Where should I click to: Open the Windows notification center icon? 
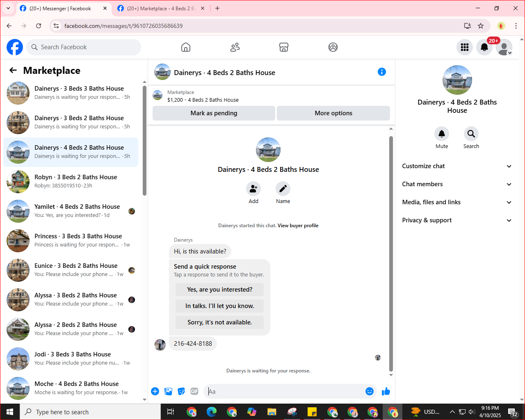point(513,412)
